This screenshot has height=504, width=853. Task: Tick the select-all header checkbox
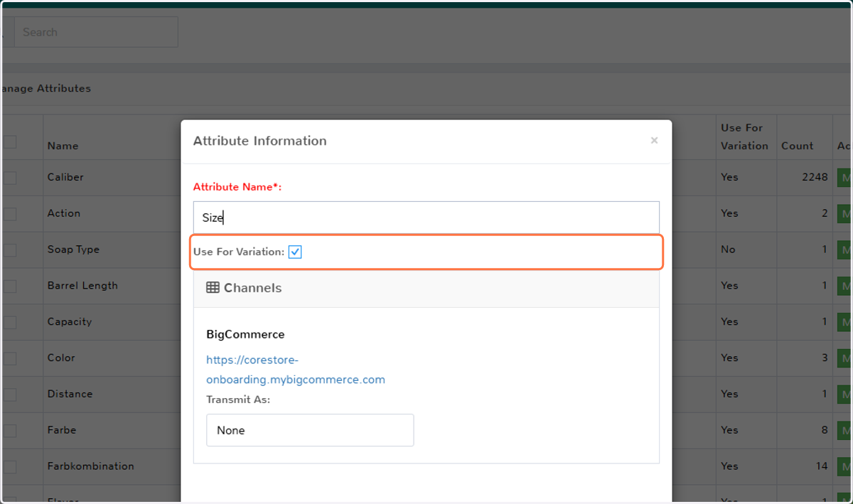point(9,142)
